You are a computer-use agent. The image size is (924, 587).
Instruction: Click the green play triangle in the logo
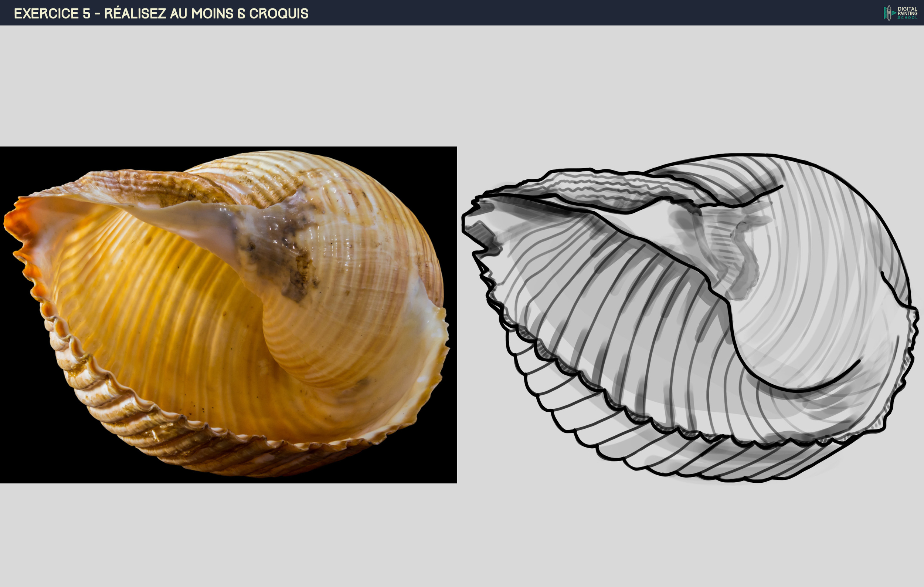(894, 13)
